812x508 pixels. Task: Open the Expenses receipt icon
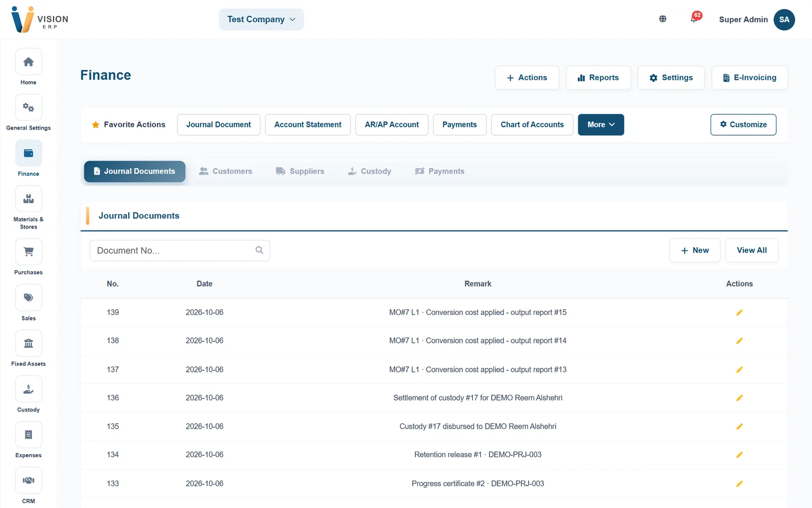pyautogui.click(x=28, y=435)
